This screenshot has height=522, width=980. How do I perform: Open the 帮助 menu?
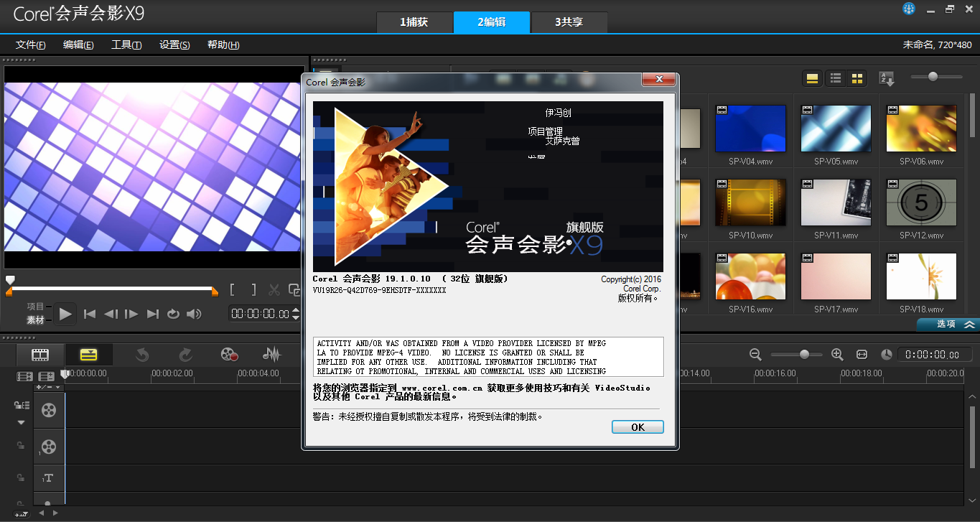coord(223,45)
